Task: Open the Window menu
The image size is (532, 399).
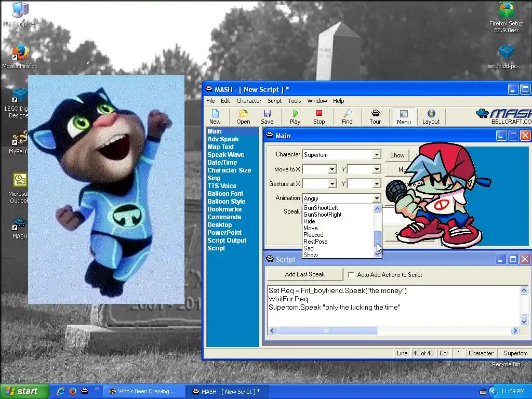Action: click(x=317, y=101)
